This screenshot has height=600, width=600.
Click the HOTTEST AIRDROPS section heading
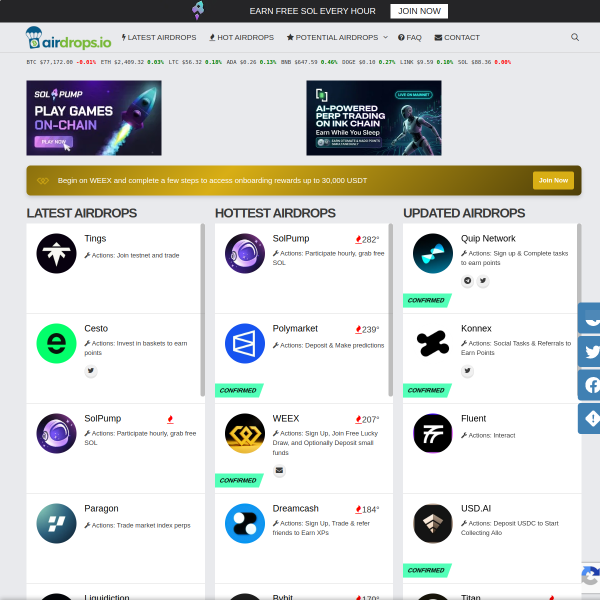coord(275,213)
